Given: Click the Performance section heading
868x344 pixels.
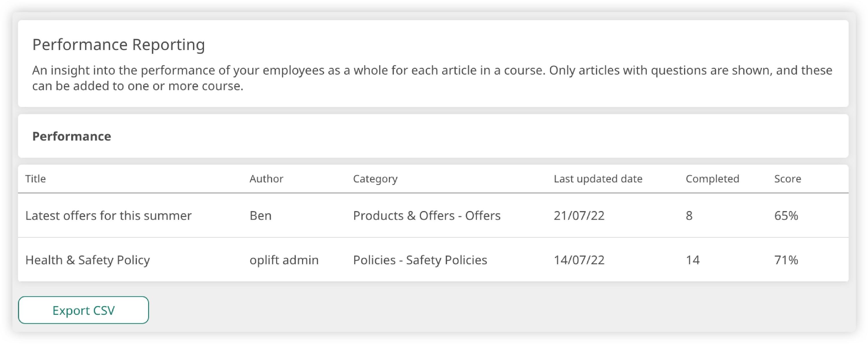Looking at the screenshot, I should coord(71,136).
